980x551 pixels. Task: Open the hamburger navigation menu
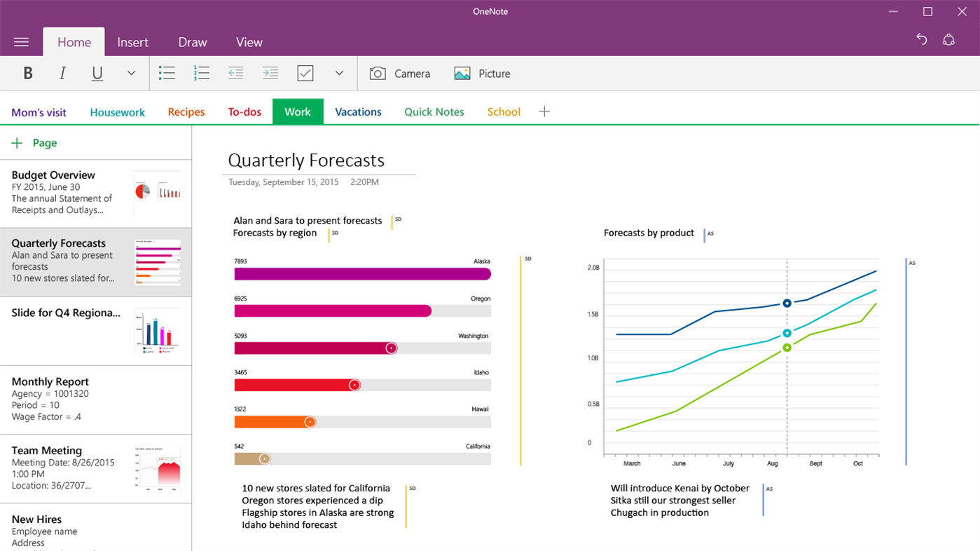(x=21, y=42)
